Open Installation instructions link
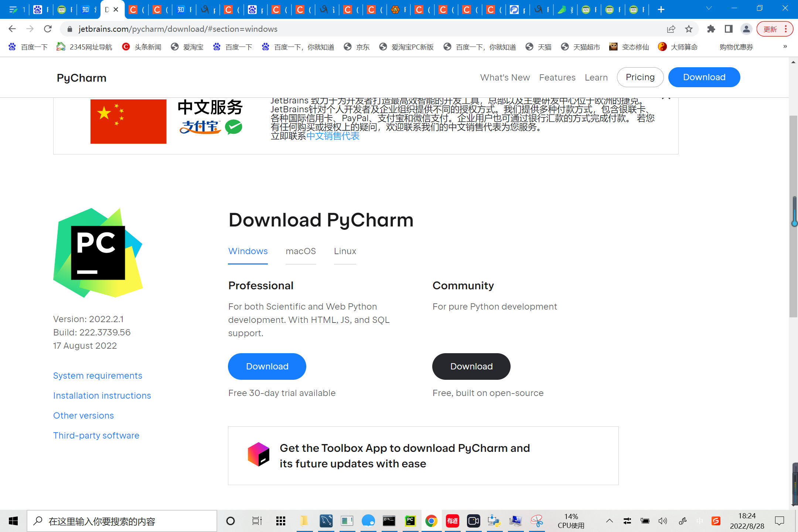This screenshot has height=532, width=798. 102,396
